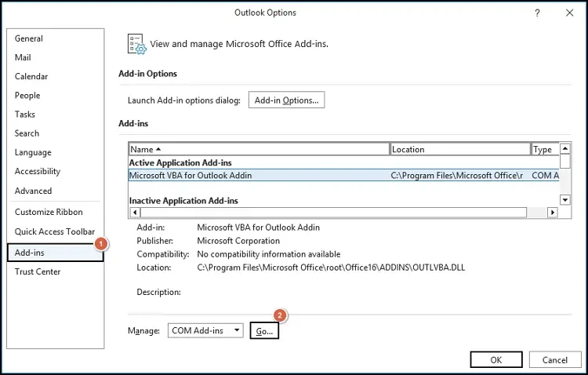The width and height of the screenshot is (588, 375).
Task: Click the Go button beside Manage
Action: pyautogui.click(x=264, y=331)
